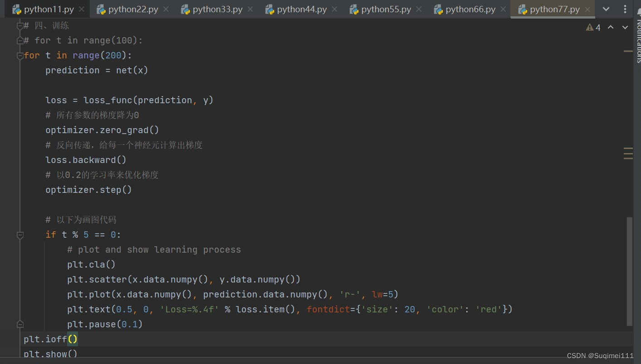The width and height of the screenshot is (641, 364).
Task: Click the '# 以下为画图代码' comment
Action: coord(81,220)
